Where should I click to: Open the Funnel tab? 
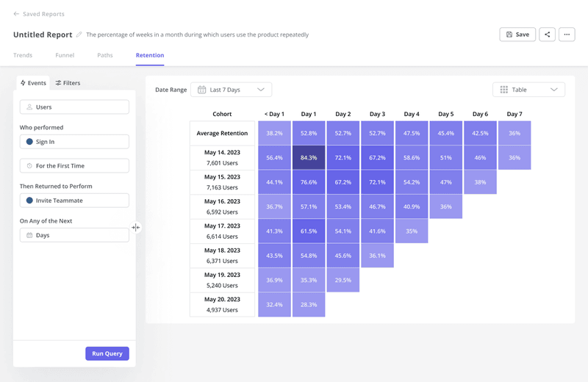(65, 55)
